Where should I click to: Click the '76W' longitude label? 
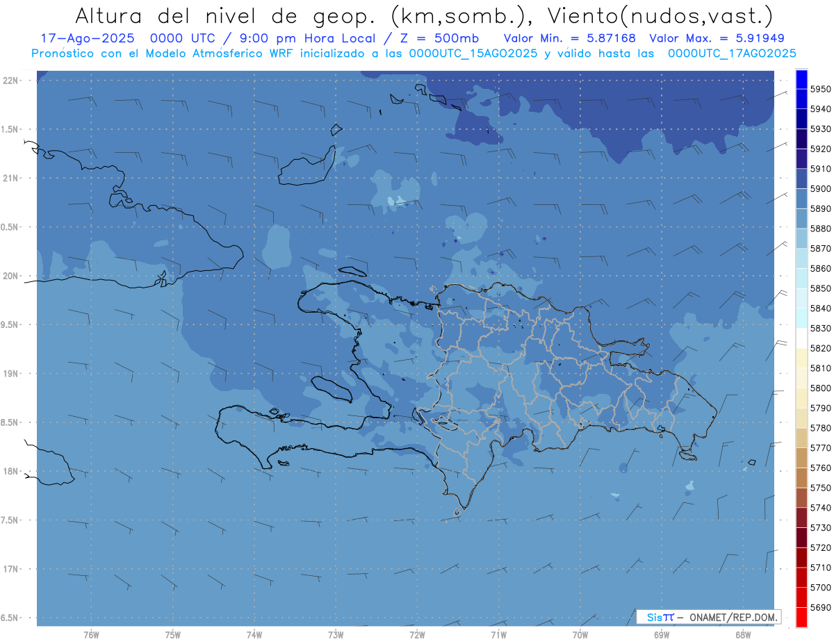click(x=91, y=635)
